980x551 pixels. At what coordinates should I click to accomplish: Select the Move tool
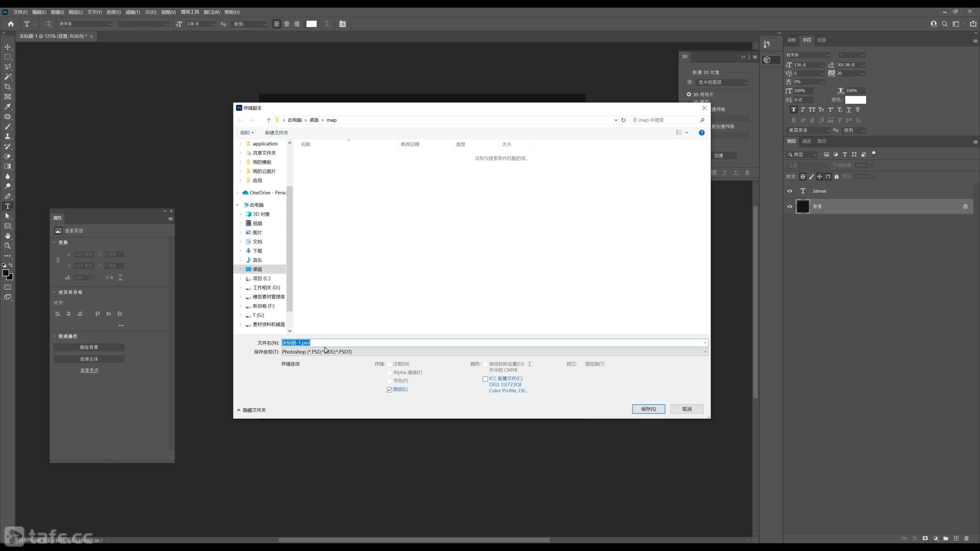8,47
